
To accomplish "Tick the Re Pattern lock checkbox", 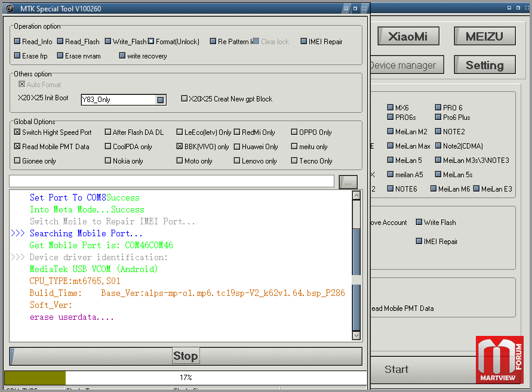I will pos(213,41).
